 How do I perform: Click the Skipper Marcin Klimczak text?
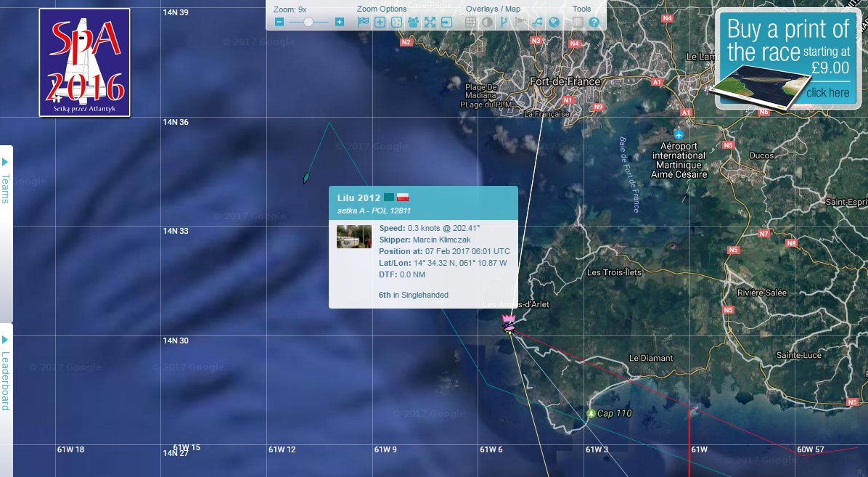tap(425, 240)
